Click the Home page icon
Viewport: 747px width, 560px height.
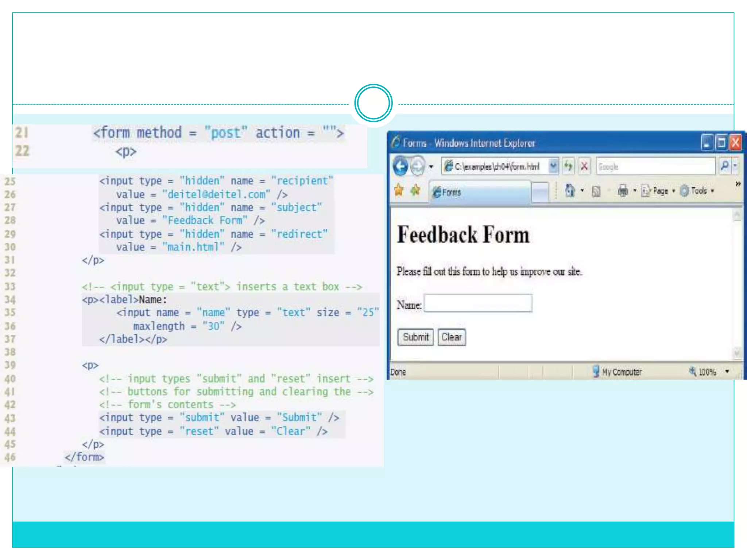pyautogui.click(x=570, y=190)
